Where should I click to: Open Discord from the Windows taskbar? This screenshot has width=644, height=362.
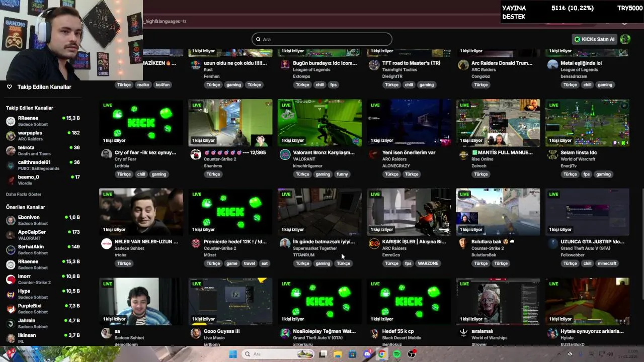coord(367,354)
